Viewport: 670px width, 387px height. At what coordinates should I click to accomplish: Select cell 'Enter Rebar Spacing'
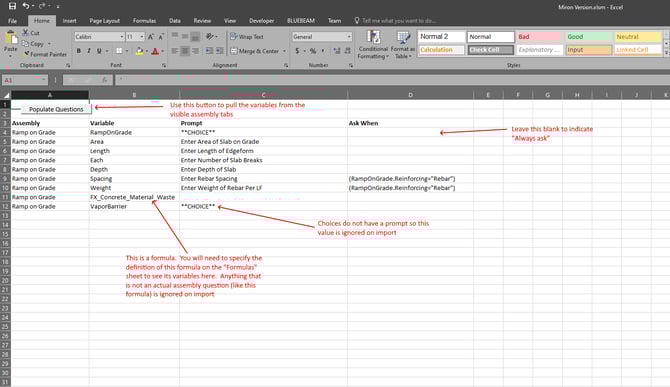pyautogui.click(x=263, y=179)
